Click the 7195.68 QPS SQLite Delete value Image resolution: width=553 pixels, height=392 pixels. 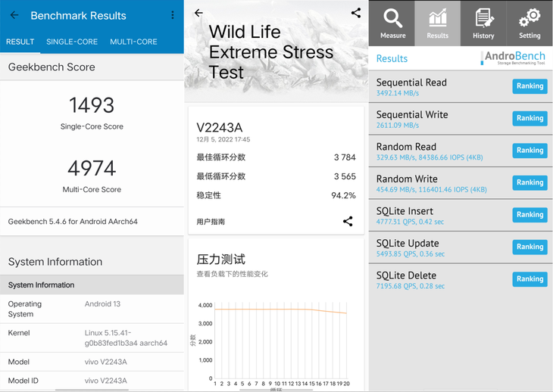(x=410, y=286)
